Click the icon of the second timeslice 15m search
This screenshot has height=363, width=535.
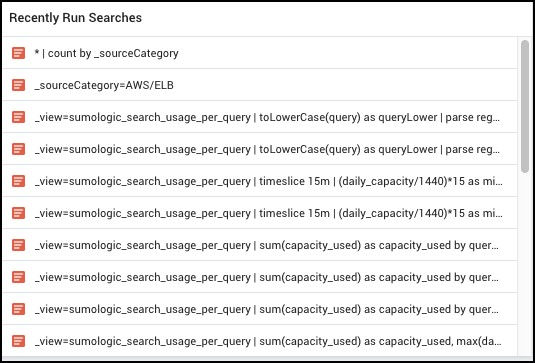pyautogui.click(x=18, y=213)
